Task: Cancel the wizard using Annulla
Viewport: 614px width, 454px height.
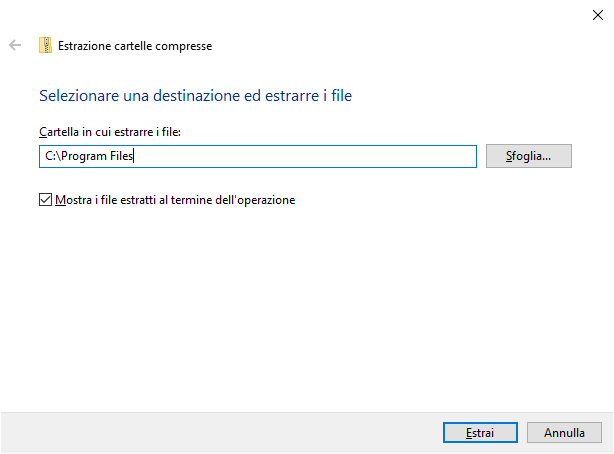Action: [x=564, y=433]
